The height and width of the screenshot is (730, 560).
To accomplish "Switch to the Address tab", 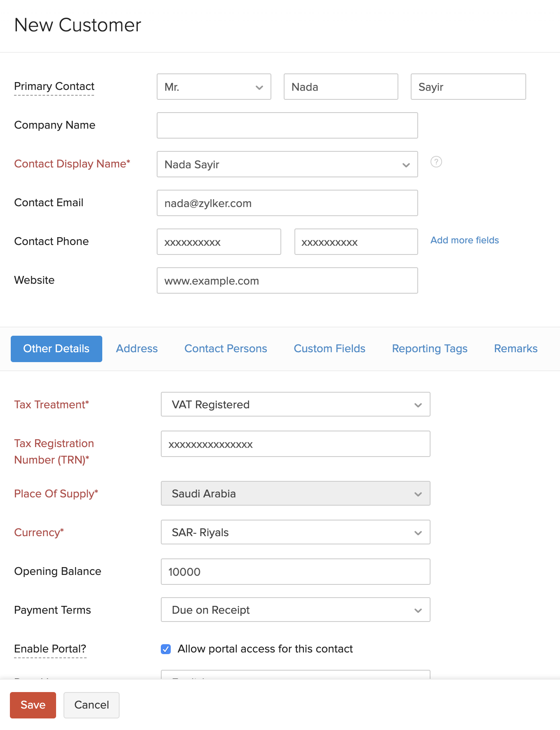I will (137, 349).
